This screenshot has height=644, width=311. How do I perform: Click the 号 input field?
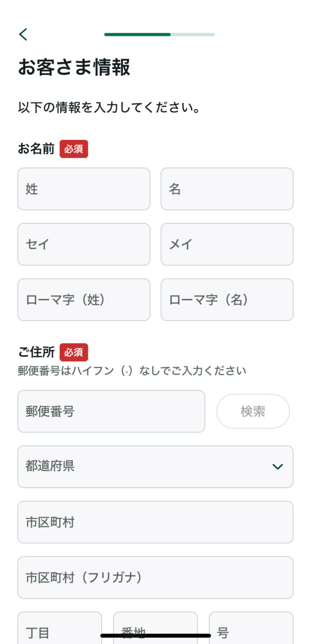click(x=251, y=628)
